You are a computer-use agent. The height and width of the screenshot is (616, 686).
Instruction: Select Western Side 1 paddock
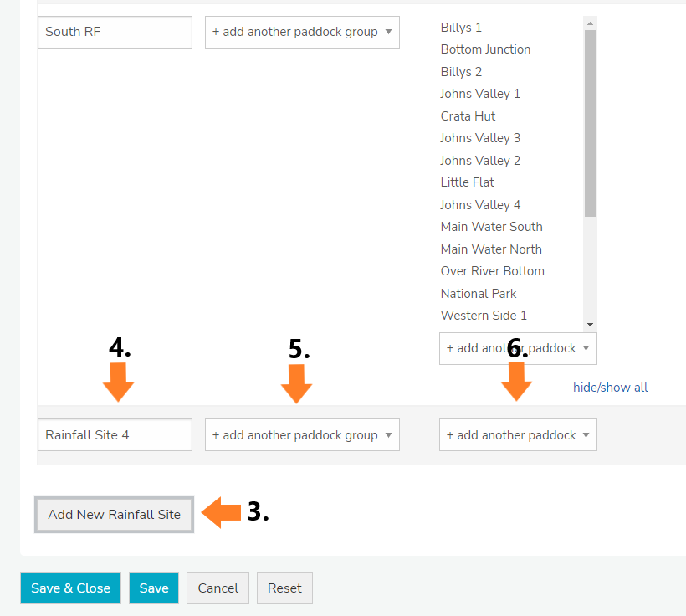(x=484, y=316)
